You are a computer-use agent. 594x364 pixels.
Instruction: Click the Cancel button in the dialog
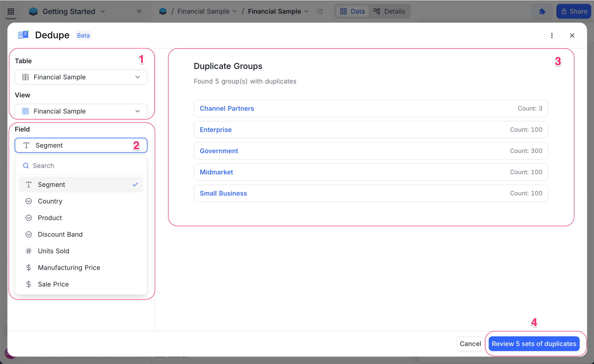point(470,343)
